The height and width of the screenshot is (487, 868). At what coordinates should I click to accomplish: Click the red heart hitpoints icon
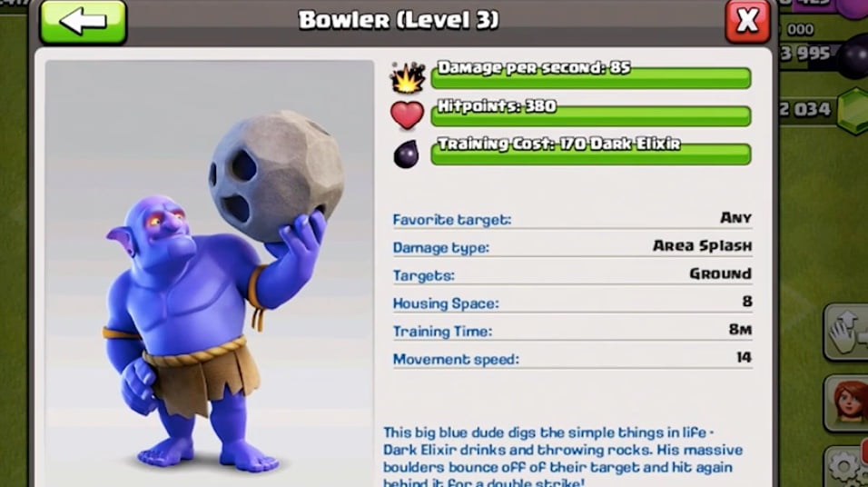click(x=407, y=114)
